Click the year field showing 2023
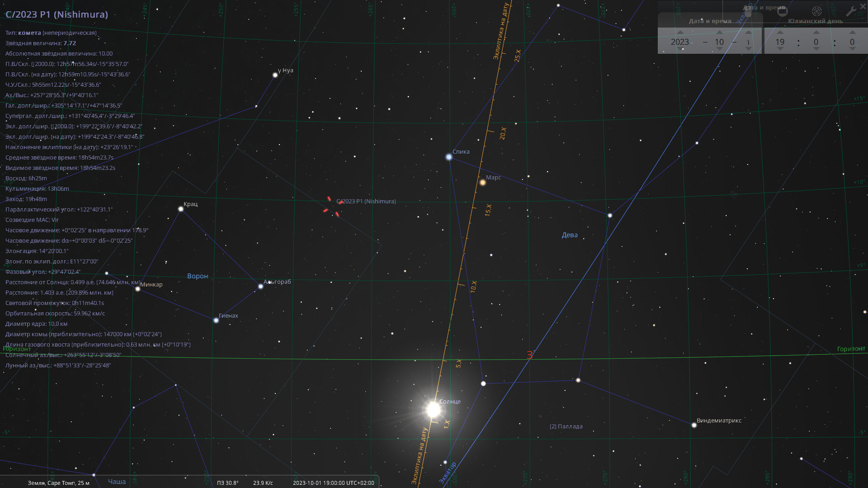The height and width of the screenshot is (488, 868). pyautogui.click(x=680, y=42)
